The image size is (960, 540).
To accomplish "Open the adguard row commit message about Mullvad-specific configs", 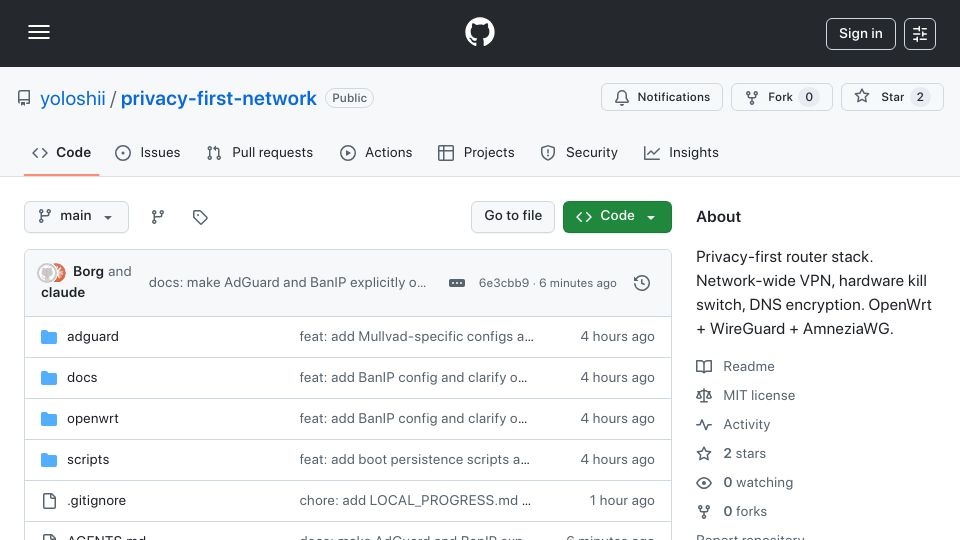I will pos(416,337).
